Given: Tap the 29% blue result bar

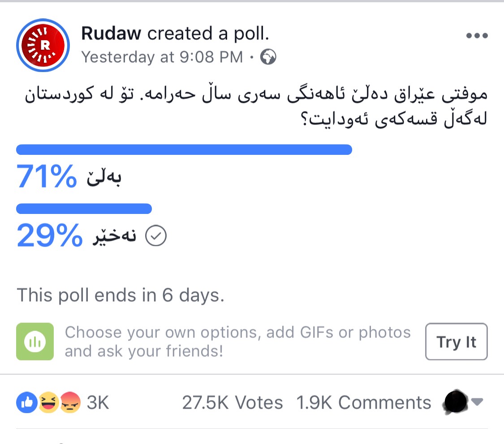Looking at the screenshot, I should [x=84, y=209].
